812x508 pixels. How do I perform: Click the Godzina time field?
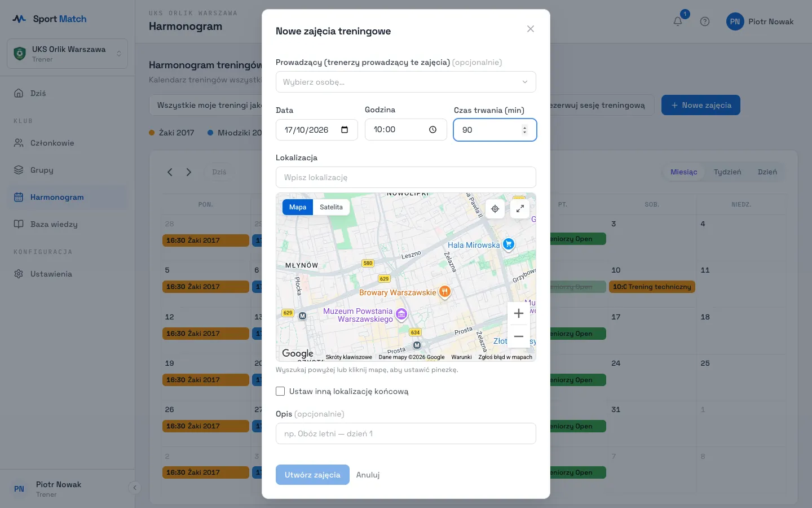pyautogui.click(x=406, y=130)
